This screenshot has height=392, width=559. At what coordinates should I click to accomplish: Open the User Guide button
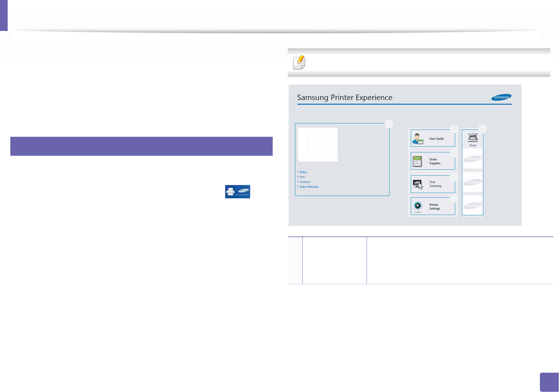433,138
